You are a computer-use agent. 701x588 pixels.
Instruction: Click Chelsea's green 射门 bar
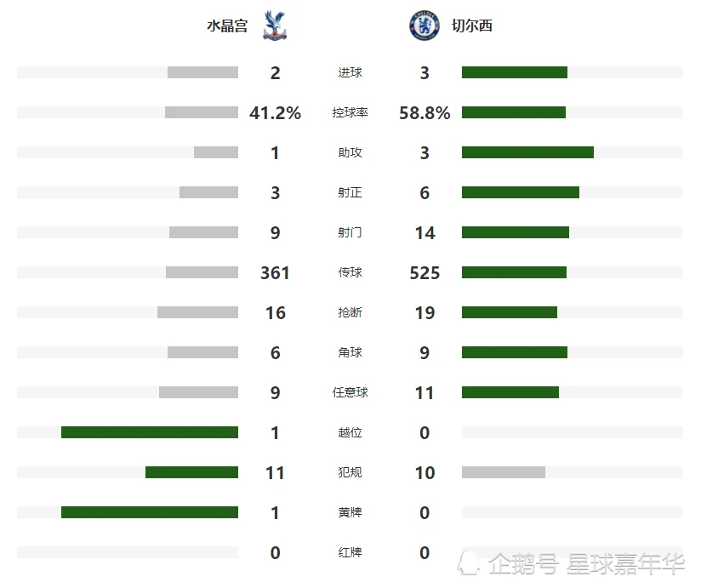tap(516, 232)
